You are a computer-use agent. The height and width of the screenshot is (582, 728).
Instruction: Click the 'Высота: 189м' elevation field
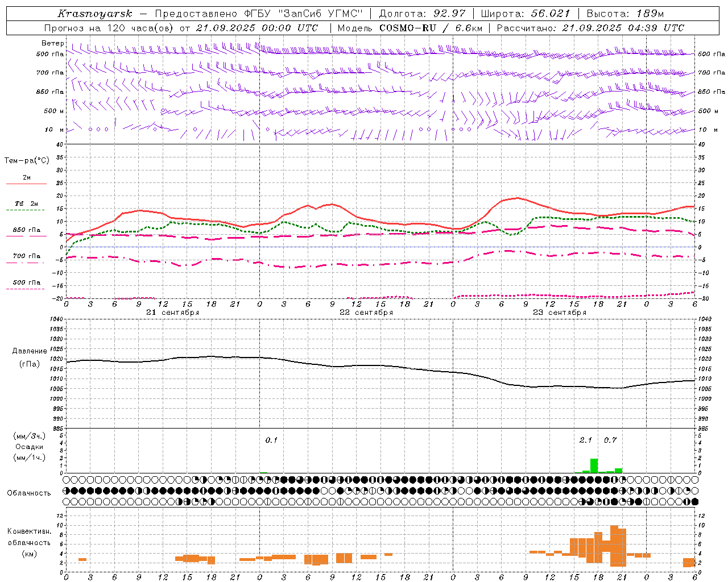[625, 14]
